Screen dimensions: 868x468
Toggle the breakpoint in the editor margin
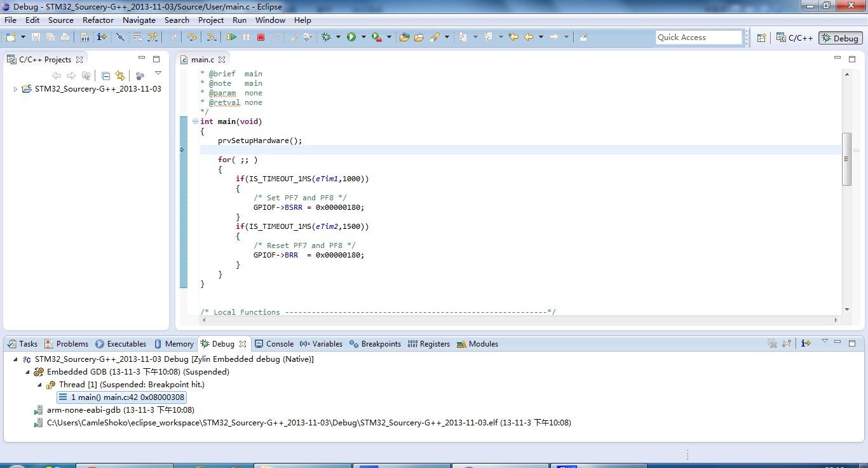tap(183, 150)
